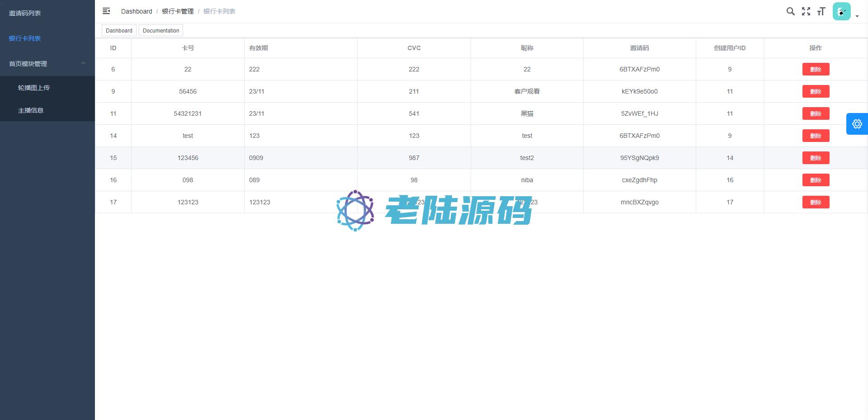The width and height of the screenshot is (868, 420).
Task: Click Dashboard breadcrumb link
Action: 137,11
